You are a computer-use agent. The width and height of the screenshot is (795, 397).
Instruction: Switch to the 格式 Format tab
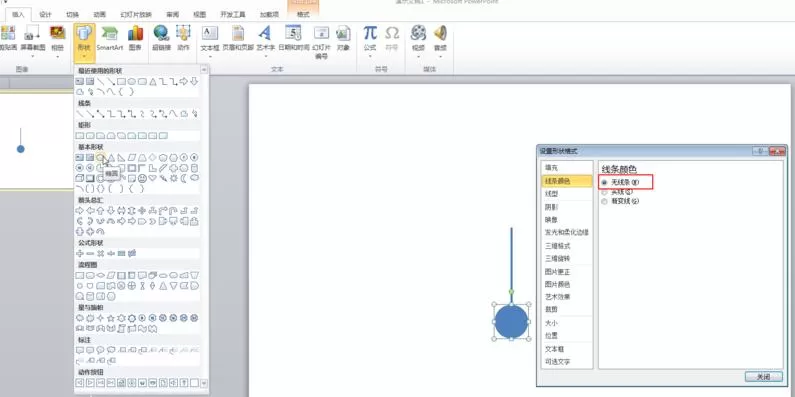pyautogui.click(x=303, y=15)
